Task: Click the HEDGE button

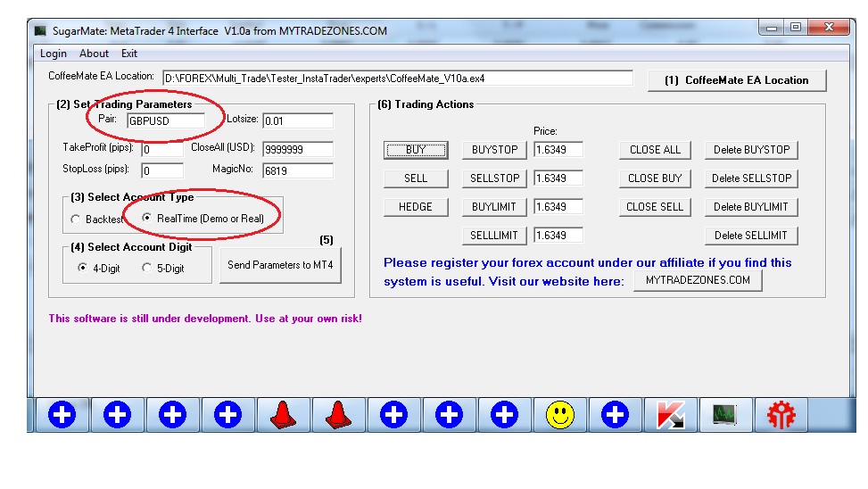Action: pyautogui.click(x=416, y=207)
